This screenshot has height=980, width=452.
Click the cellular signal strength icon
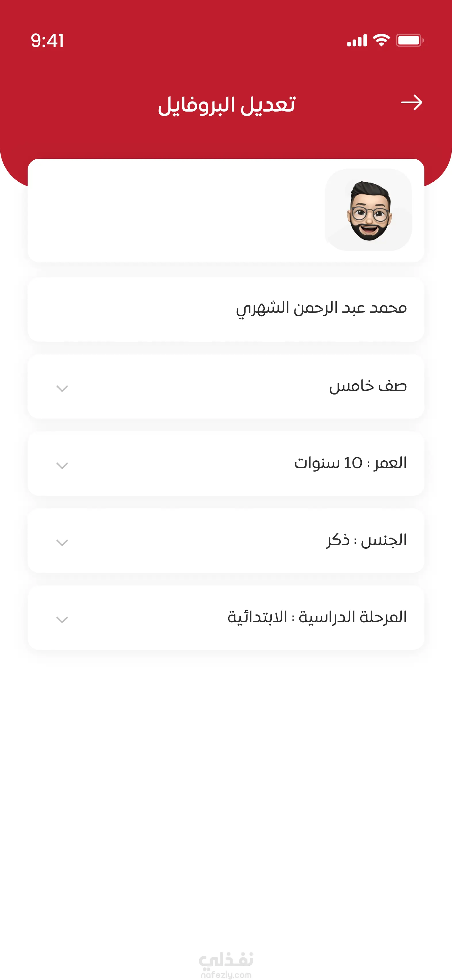(357, 40)
